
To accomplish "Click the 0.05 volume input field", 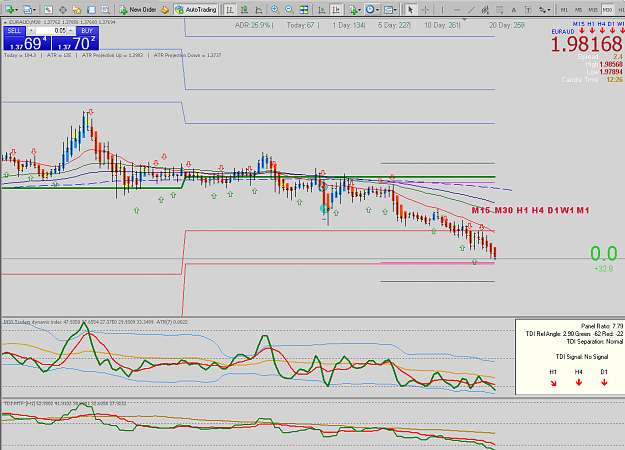I will point(51,31).
